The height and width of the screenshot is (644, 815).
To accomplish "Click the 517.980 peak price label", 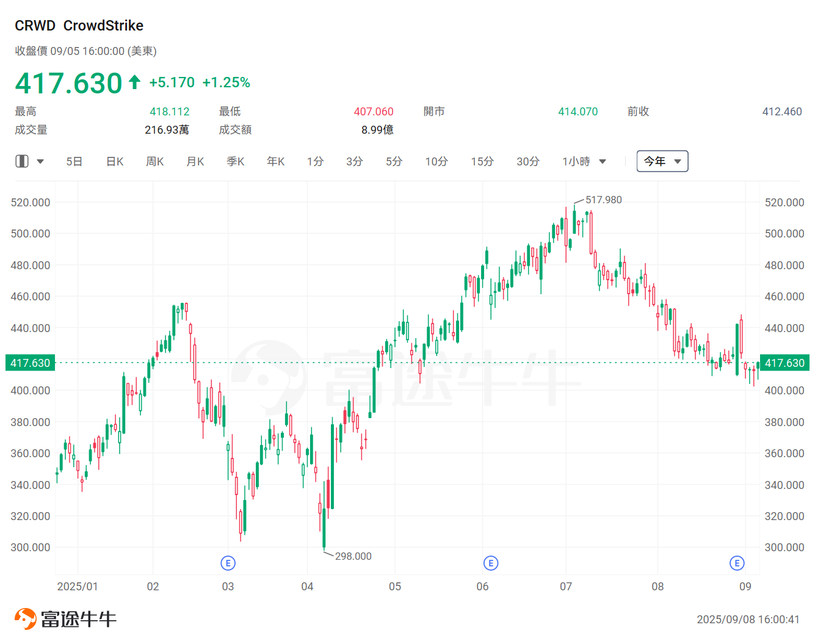I will 603,199.
